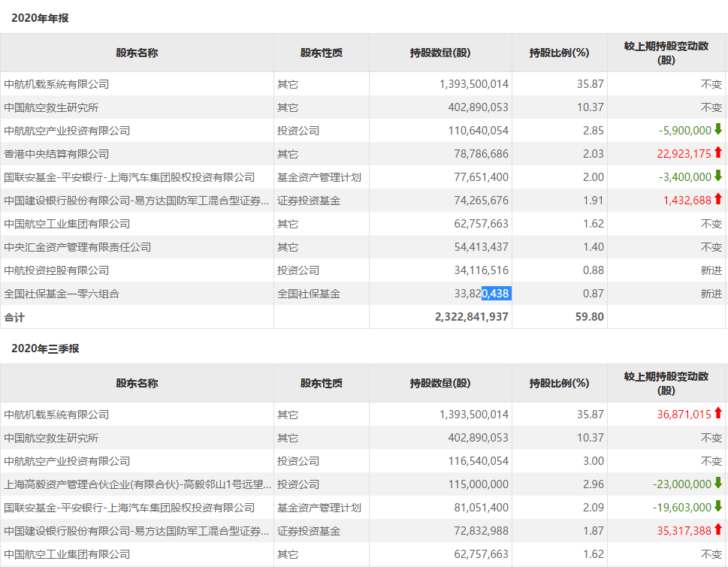
Task: Click the 2020年三季报 heading
Action: 45,348
